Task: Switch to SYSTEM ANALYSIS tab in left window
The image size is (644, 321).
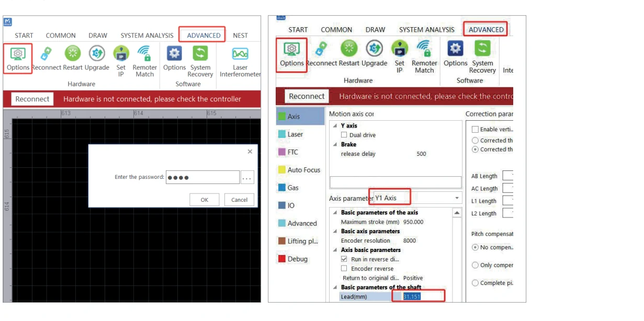Action: click(147, 36)
